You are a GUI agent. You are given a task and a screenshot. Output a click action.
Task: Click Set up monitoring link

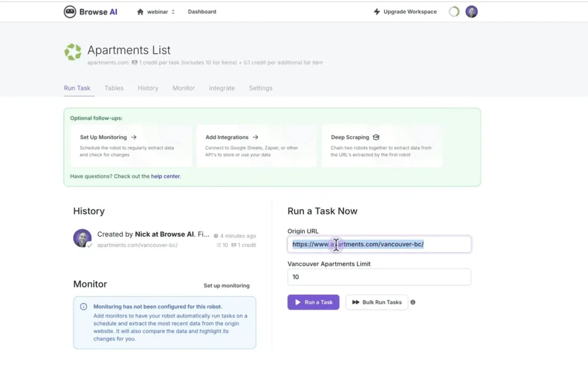pyautogui.click(x=226, y=286)
